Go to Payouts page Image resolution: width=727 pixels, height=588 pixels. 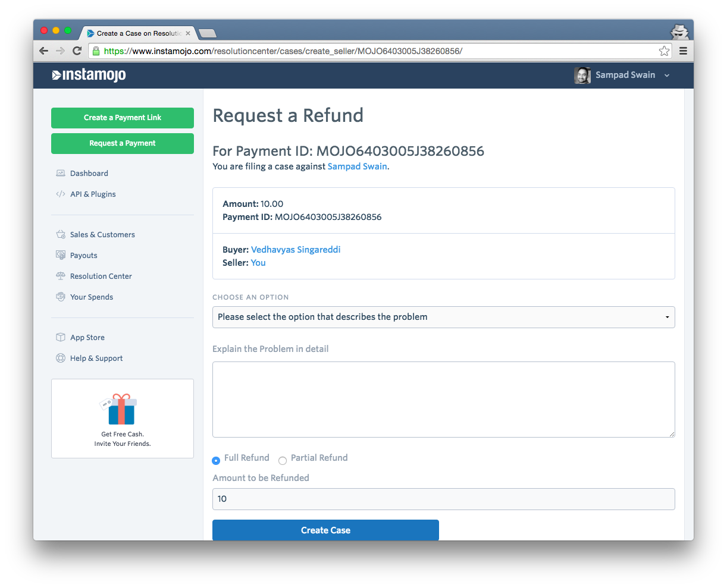pyautogui.click(x=84, y=255)
